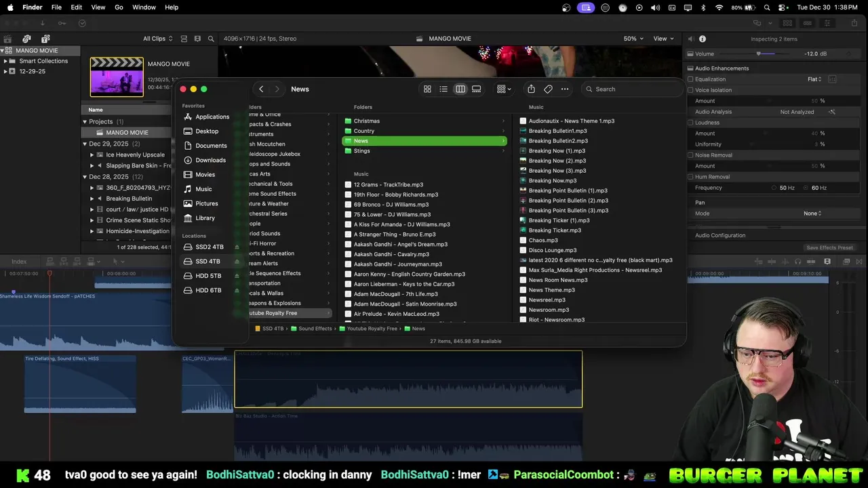
Task: Switch Finder to gallery view
Action: point(477,89)
